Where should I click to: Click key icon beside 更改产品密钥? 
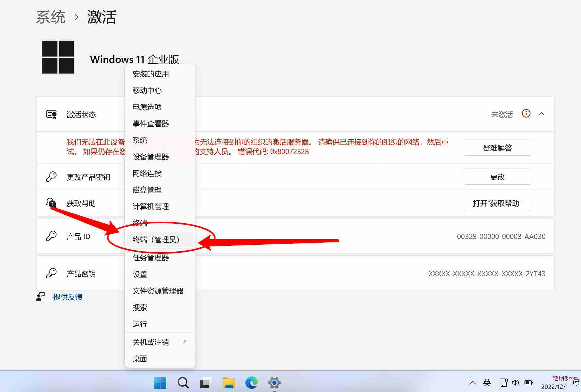click(x=51, y=177)
